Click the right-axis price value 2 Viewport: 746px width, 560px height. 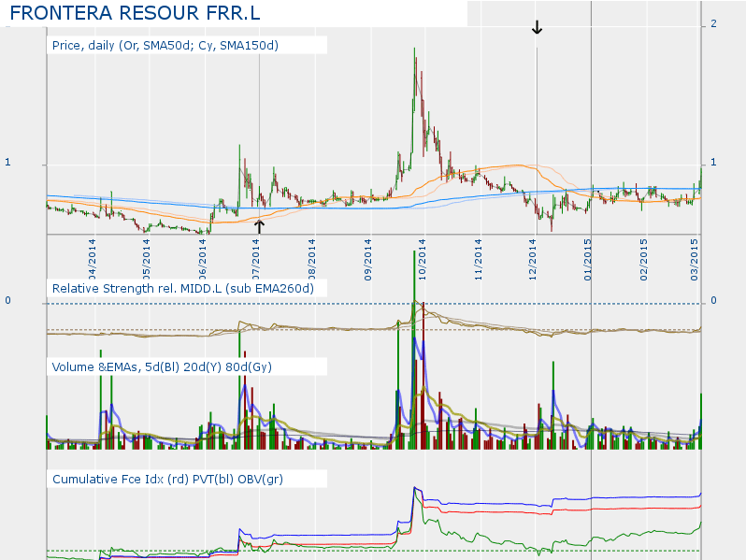(713, 23)
